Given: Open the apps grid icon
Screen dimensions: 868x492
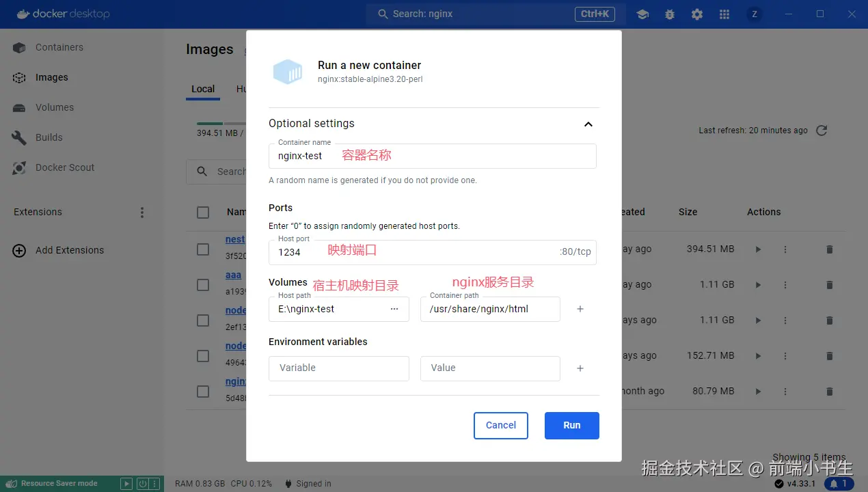Looking at the screenshot, I should point(724,14).
